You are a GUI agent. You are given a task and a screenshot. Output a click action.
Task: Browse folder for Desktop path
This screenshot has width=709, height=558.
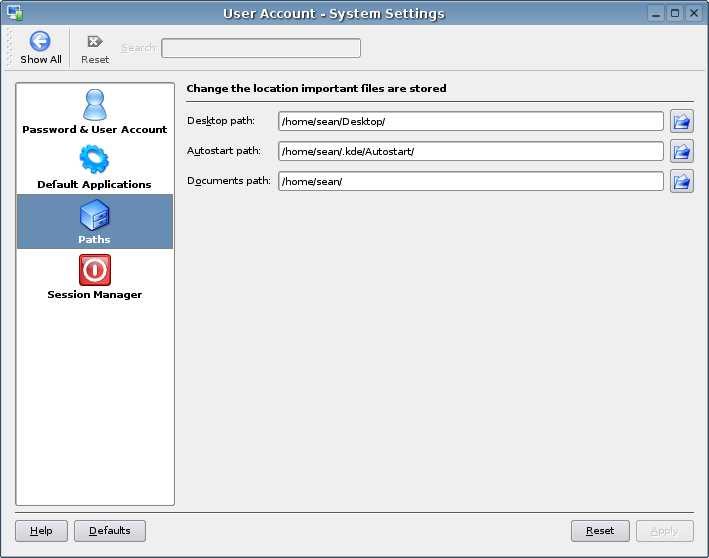click(681, 121)
